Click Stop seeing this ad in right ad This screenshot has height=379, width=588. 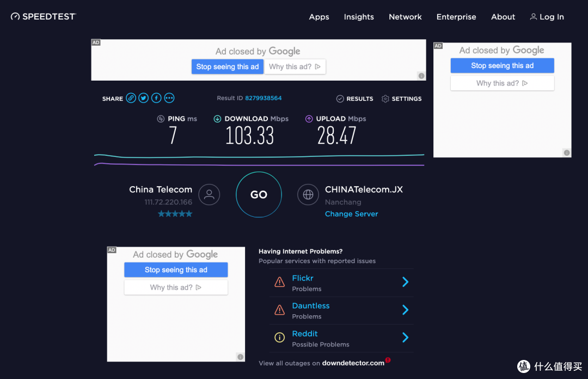tap(502, 66)
